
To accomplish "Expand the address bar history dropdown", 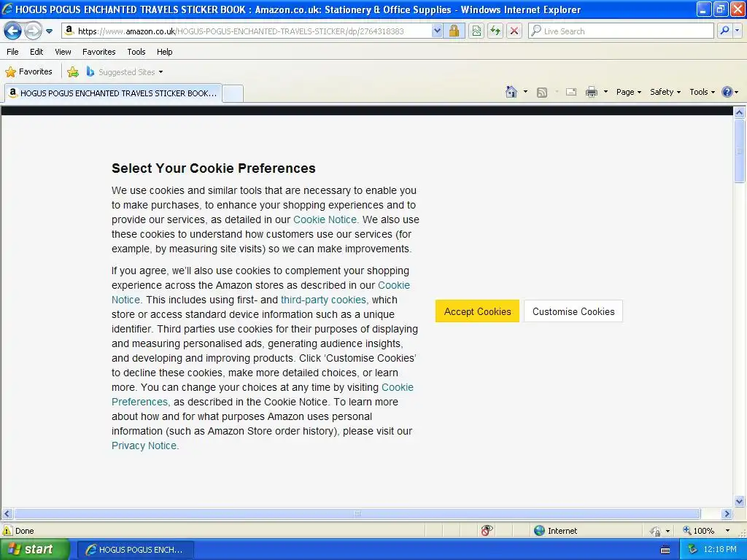I will [437, 31].
